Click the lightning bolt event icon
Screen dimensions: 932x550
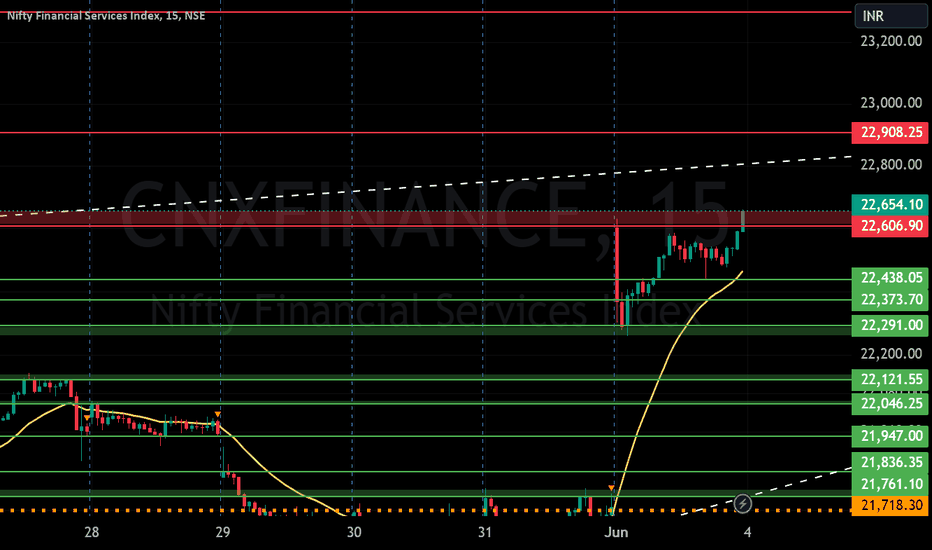pyautogui.click(x=742, y=504)
